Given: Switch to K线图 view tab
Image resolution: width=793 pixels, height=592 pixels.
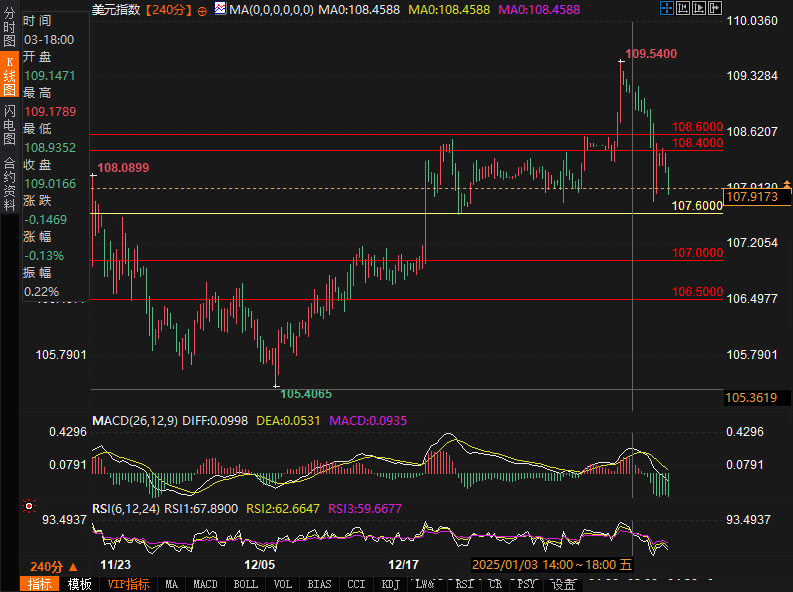Looking at the screenshot, I should 10,76.
